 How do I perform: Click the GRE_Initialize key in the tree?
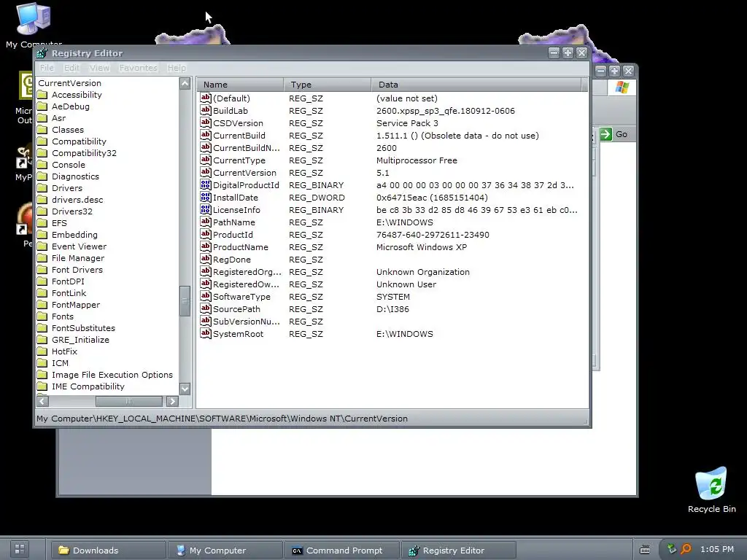[80, 340]
